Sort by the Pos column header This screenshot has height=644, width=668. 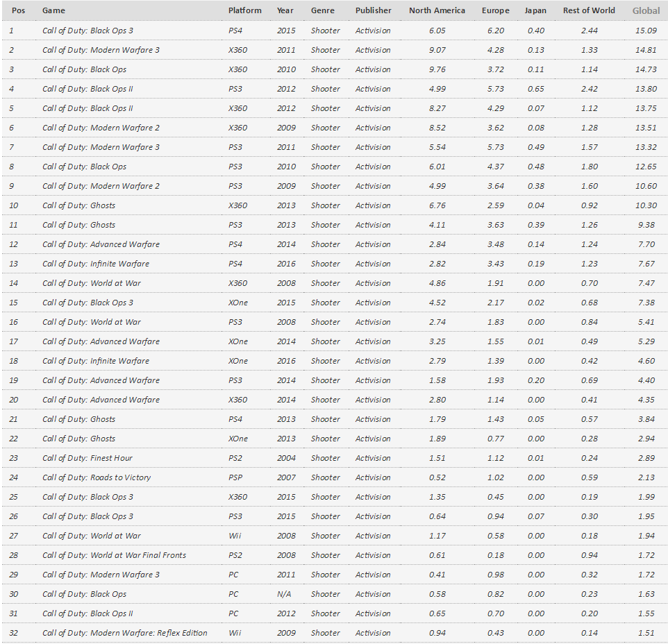(18, 10)
